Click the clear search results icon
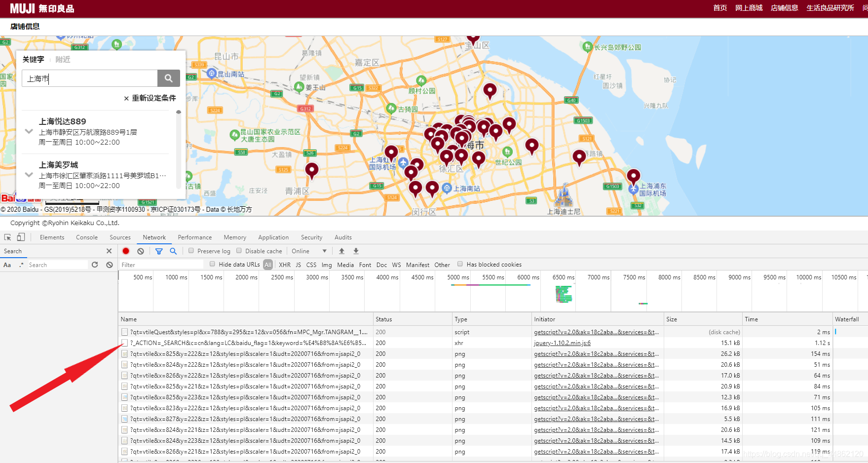The image size is (868, 463). point(110,265)
